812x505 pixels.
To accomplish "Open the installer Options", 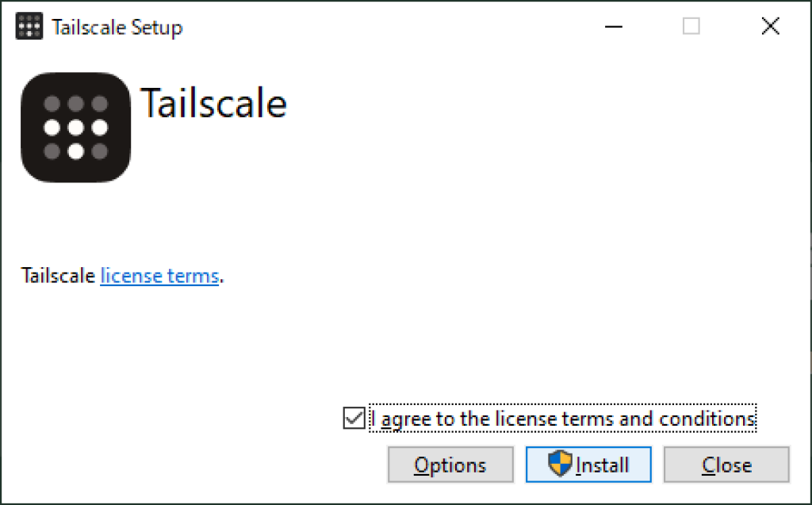I will (450, 465).
